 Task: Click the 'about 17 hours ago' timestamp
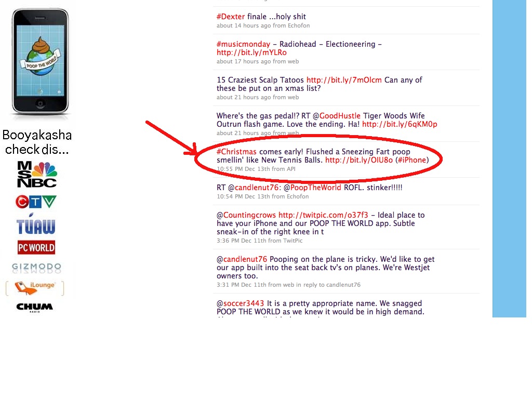pos(244,61)
